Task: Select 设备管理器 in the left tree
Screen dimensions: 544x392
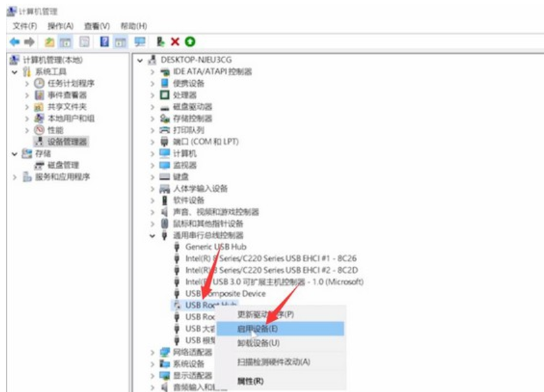Action: point(67,141)
